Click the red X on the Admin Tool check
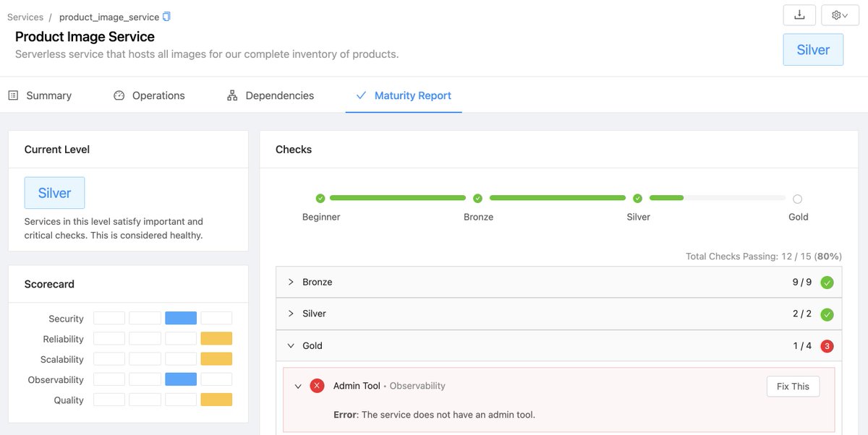 [x=317, y=385]
